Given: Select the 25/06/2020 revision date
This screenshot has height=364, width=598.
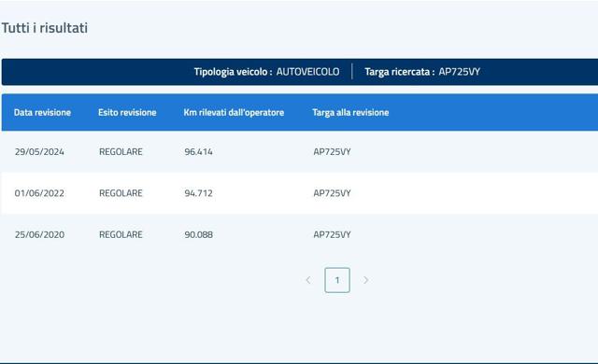Looking at the screenshot, I should point(39,234).
